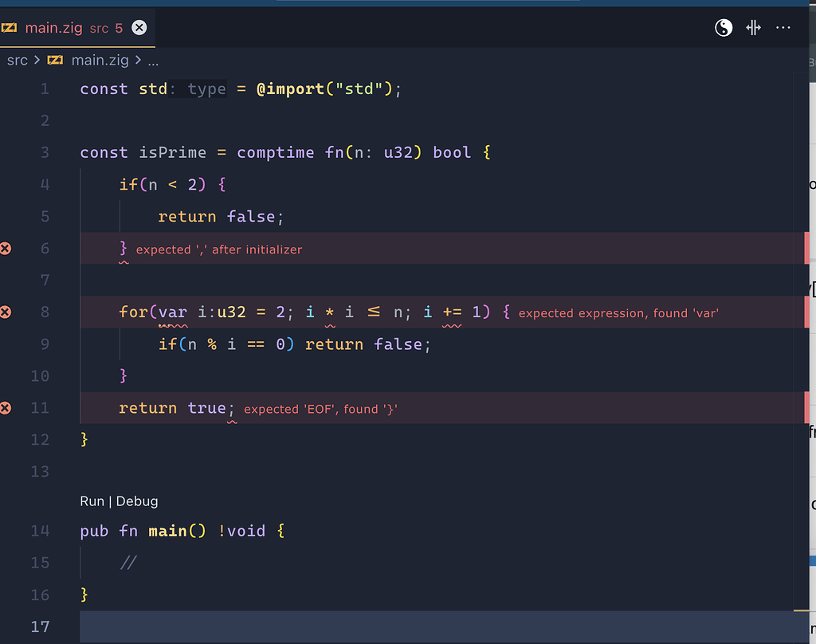Open the main.zig breadcrumb dropdown
The width and height of the screenshot is (816, 644).
pyautogui.click(x=101, y=60)
